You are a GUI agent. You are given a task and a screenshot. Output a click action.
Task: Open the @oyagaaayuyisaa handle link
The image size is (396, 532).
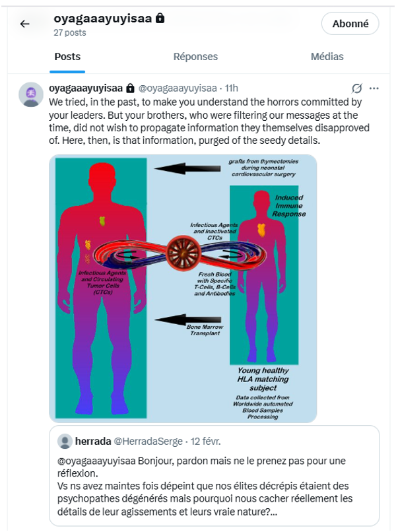(x=178, y=88)
